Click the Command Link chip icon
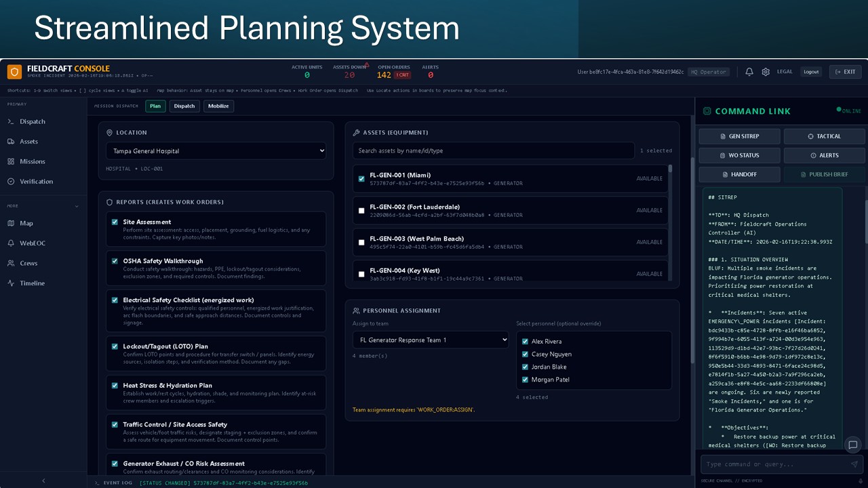This screenshot has height=488, width=868. point(707,111)
